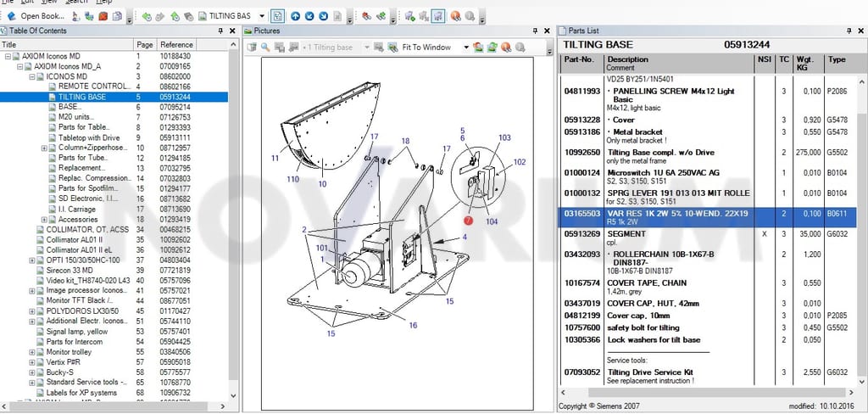Screen dimensions: 868x414
Task: Click the red book icon in main toolbar
Action: point(103,16)
